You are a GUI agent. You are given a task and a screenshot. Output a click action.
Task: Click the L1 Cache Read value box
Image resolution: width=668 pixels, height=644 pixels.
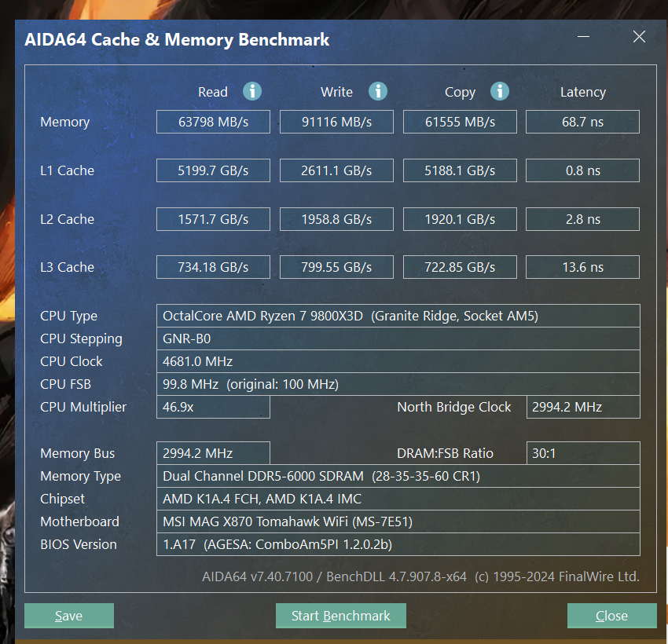click(213, 170)
